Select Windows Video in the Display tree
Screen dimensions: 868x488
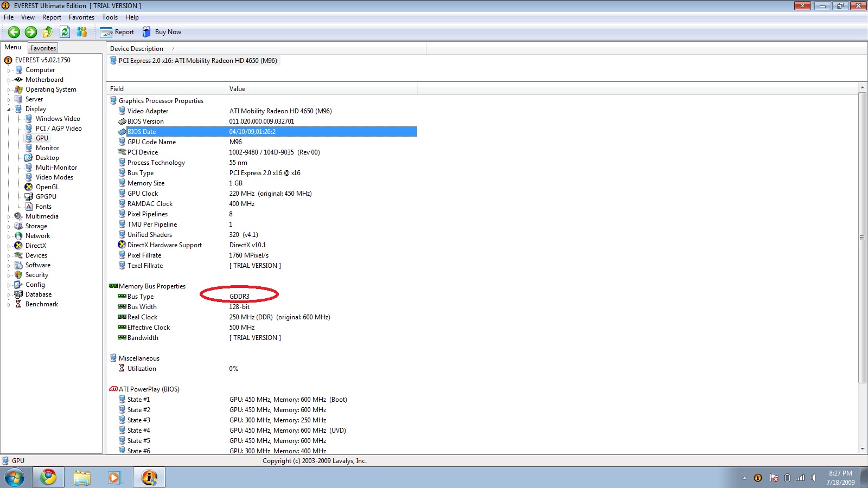click(58, 119)
